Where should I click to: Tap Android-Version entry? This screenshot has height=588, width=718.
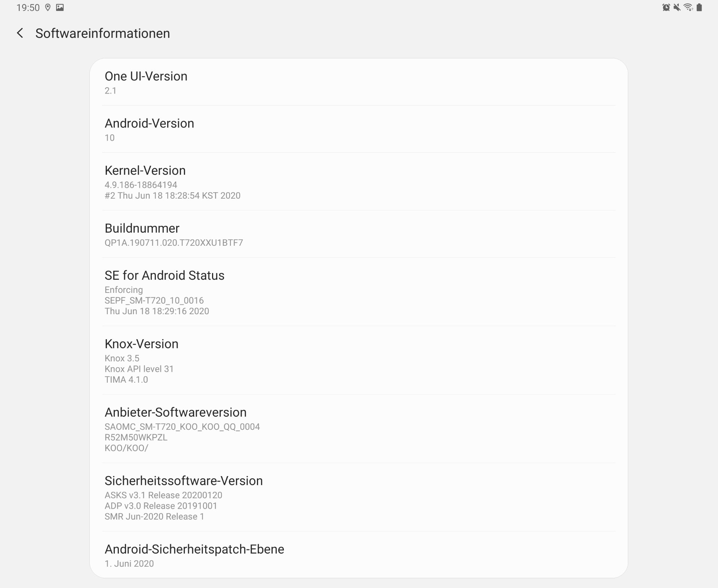click(x=359, y=129)
